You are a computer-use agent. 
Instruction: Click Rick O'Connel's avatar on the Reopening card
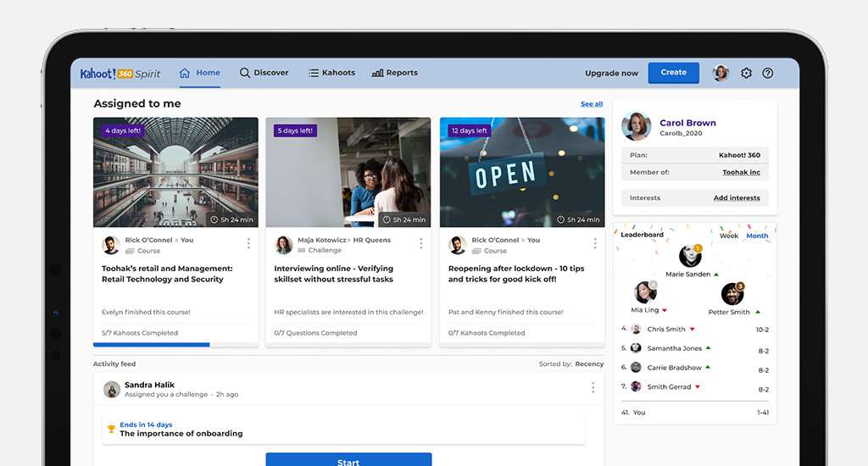(x=458, y=245)
